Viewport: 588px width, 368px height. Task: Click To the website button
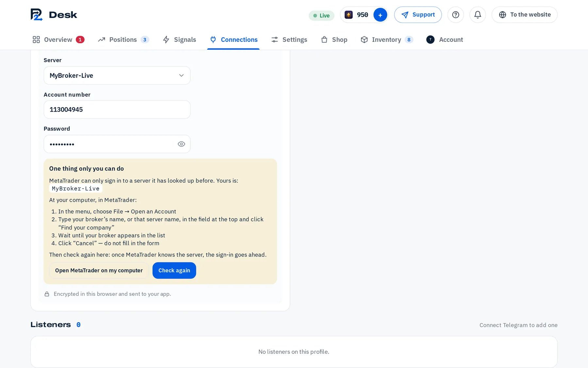[x=524, y=15]
